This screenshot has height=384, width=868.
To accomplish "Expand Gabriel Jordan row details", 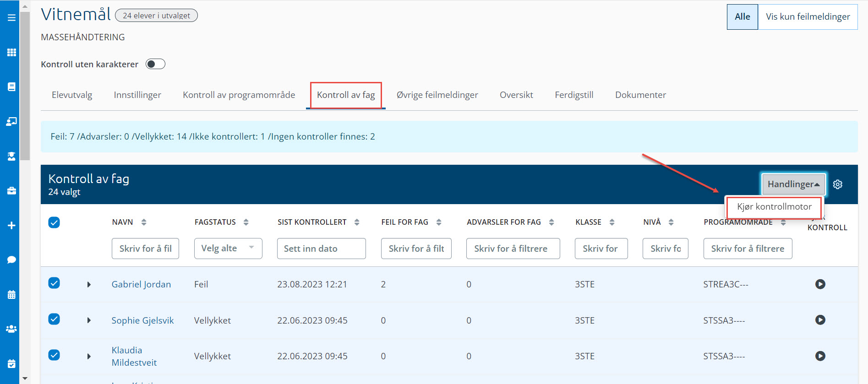I will [89, 285].
